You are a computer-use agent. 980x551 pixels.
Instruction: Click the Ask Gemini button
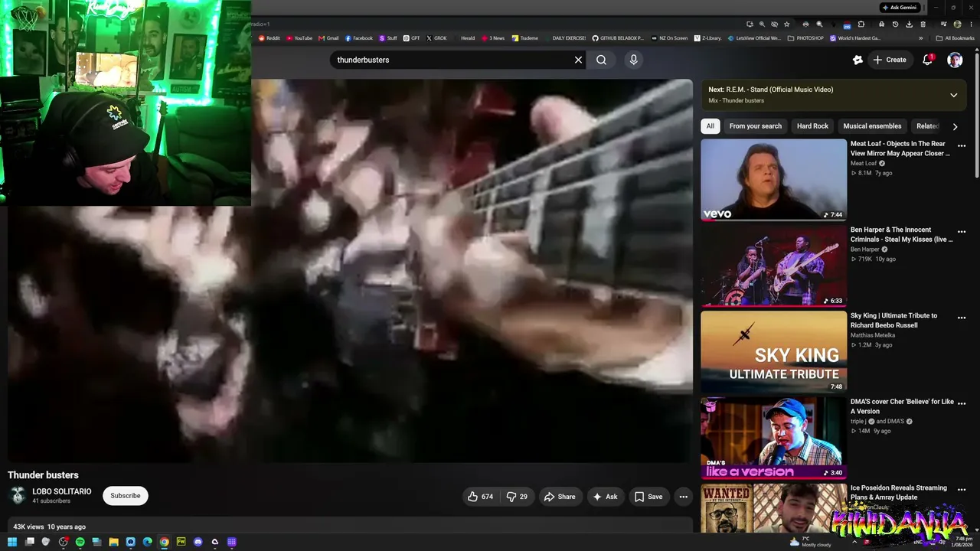click(900, 8)
